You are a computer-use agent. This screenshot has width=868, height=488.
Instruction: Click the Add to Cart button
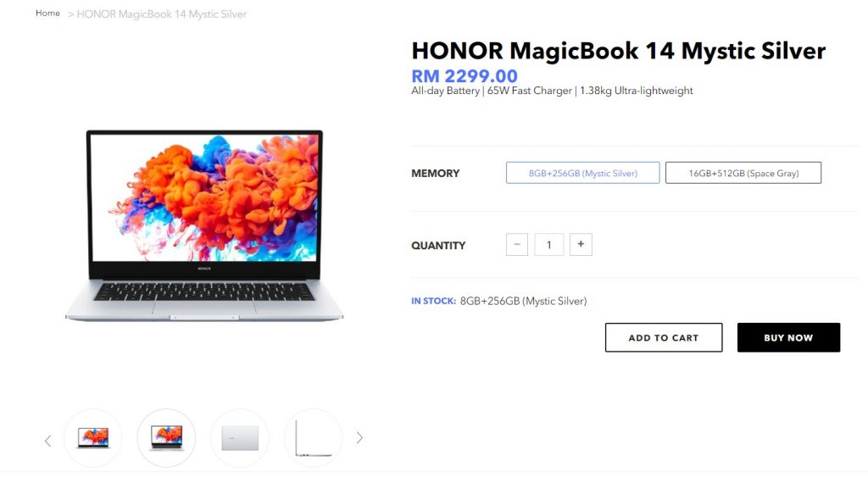(x=663, y=337)
